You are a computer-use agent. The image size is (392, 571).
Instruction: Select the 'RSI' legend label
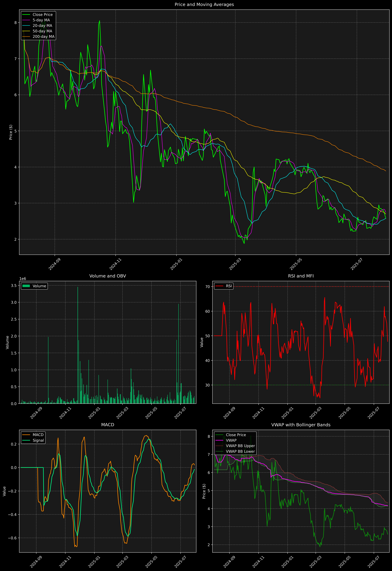point(229,286)
